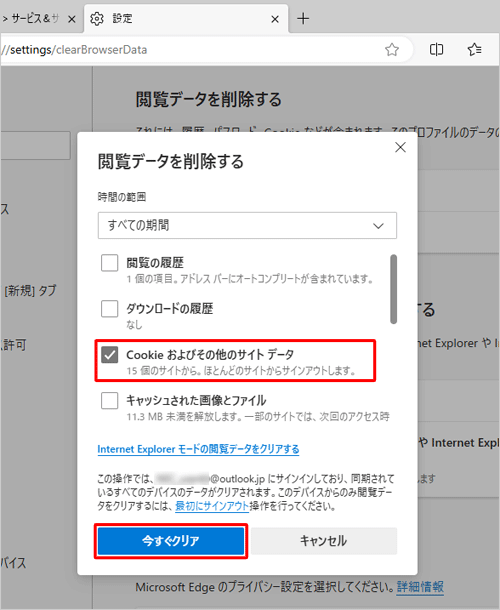Open the 時間の範囲 dropdown showing すべての期間

(247, 225)
